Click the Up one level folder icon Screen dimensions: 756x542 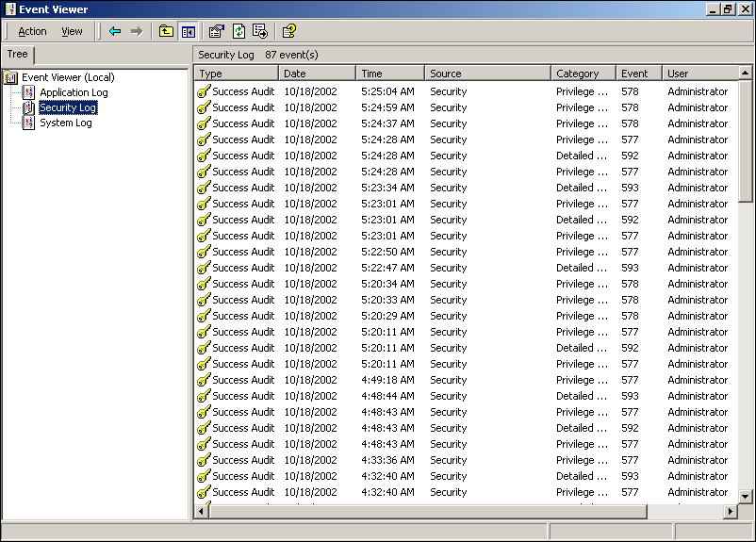[x=166, y=31]
